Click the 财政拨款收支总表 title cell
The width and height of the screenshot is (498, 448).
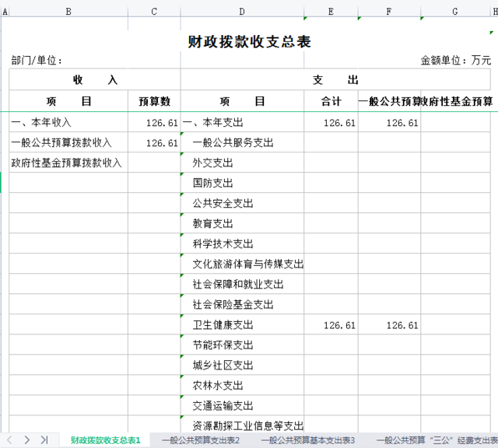(249, 41)
